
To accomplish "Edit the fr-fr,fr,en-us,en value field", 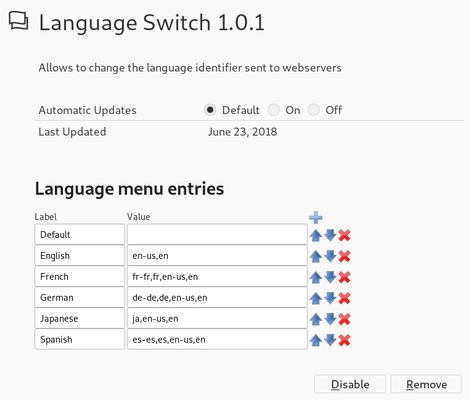I will click(217, 276).
